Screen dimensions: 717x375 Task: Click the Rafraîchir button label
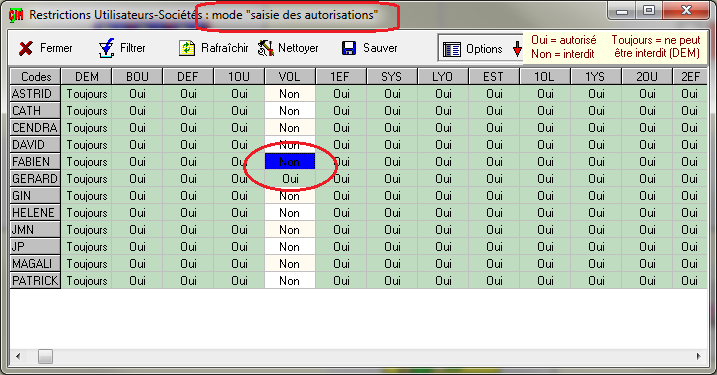point(225,48)
